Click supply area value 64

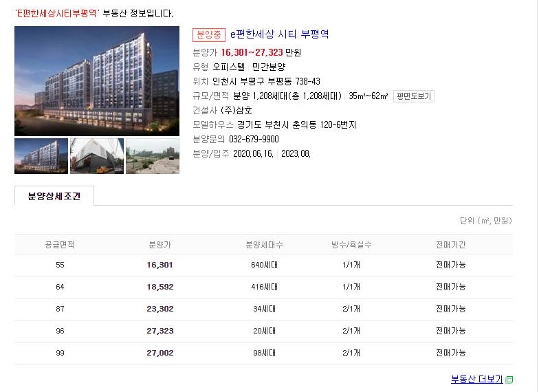click(x=60, y=287)
